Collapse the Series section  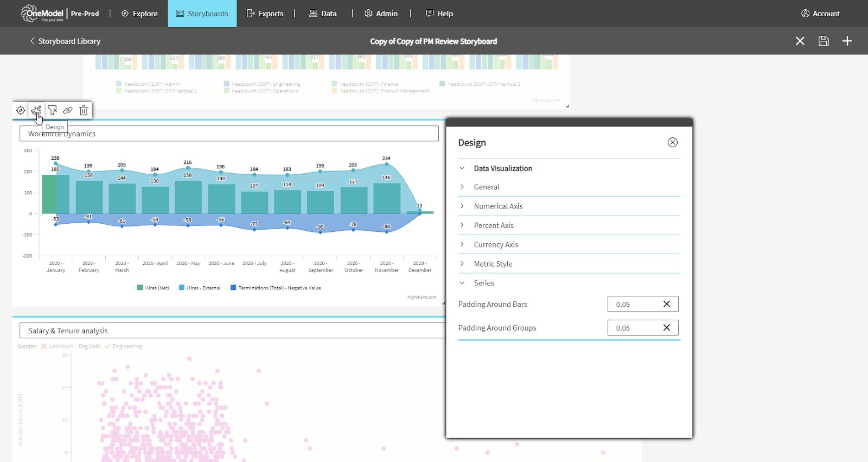pyautogui.click(x=483, y=283)
